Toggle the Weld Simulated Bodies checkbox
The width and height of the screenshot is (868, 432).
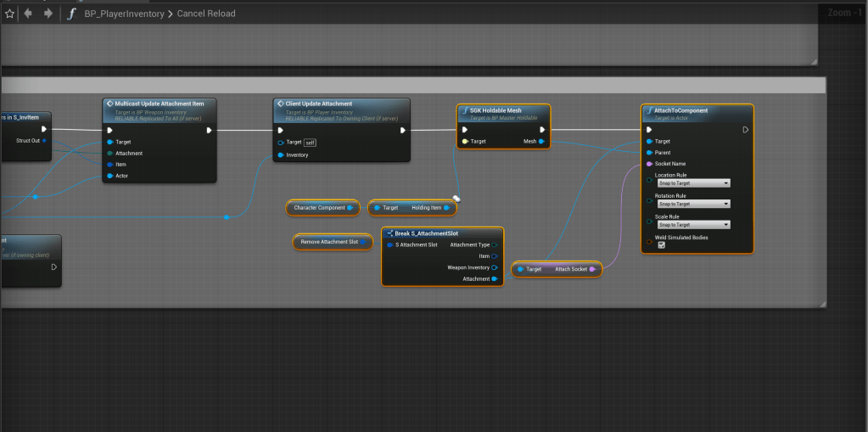[661, 245]
